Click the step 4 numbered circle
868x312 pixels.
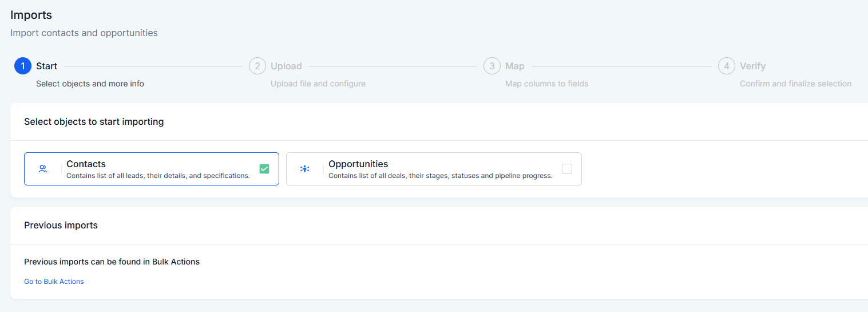727,66
